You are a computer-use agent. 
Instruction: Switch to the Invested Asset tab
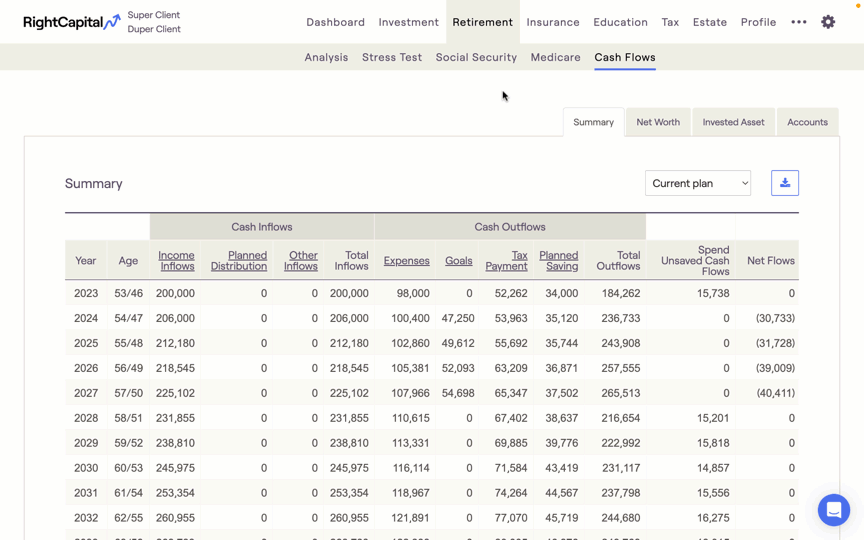[x=733, y=122]
